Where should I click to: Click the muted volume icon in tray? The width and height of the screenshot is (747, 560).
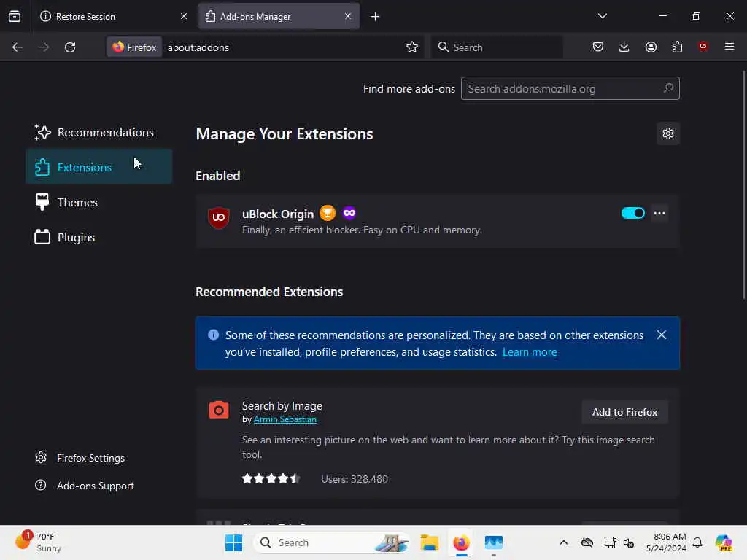pos(629,542)
